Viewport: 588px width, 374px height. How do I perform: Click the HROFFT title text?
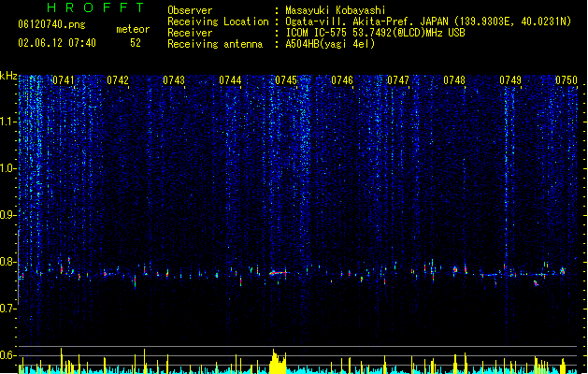96,7
